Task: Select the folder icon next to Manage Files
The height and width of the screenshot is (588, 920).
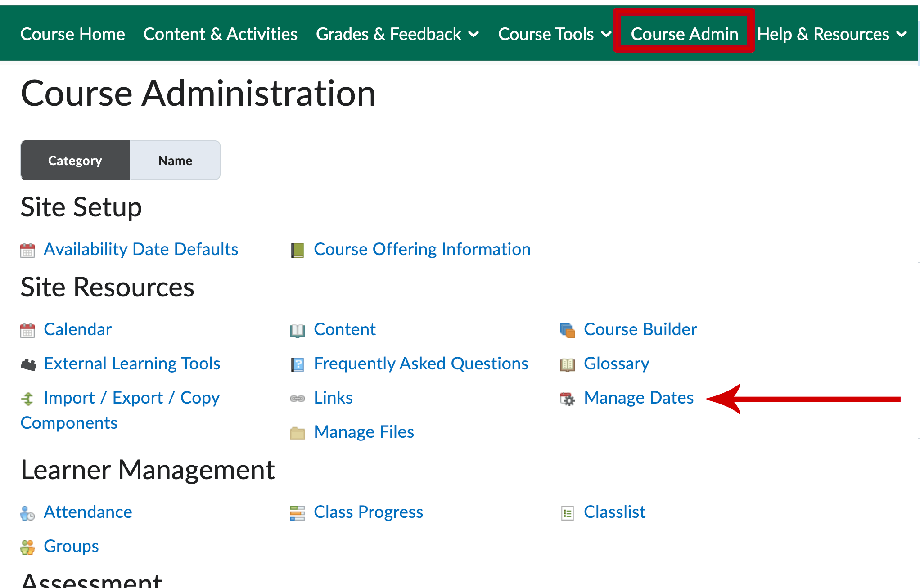Action: 298,432
